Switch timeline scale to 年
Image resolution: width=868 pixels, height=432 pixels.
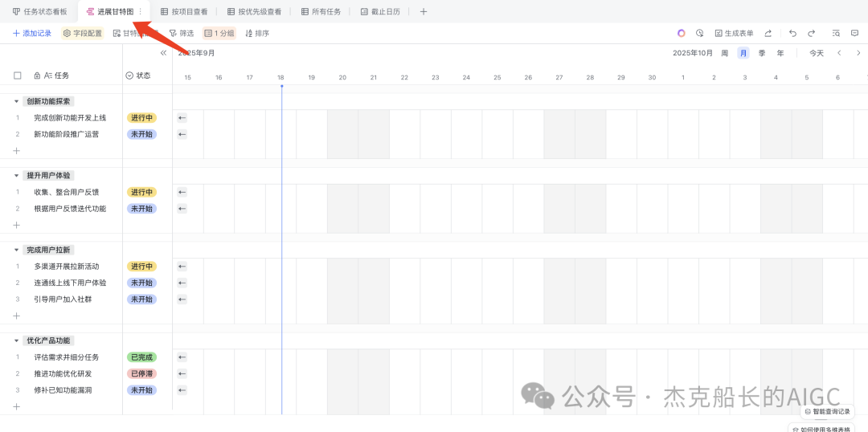click(780, 53)
